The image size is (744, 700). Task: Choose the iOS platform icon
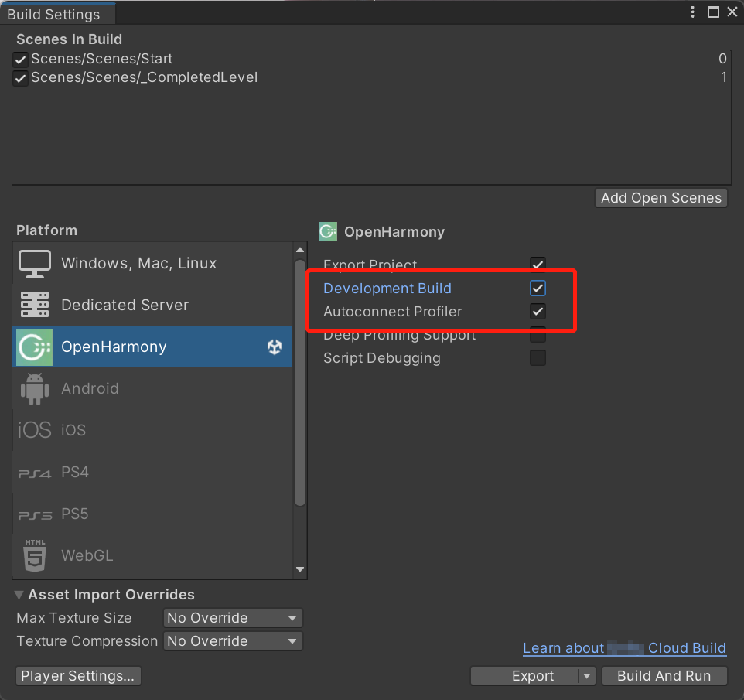point(35,430)
